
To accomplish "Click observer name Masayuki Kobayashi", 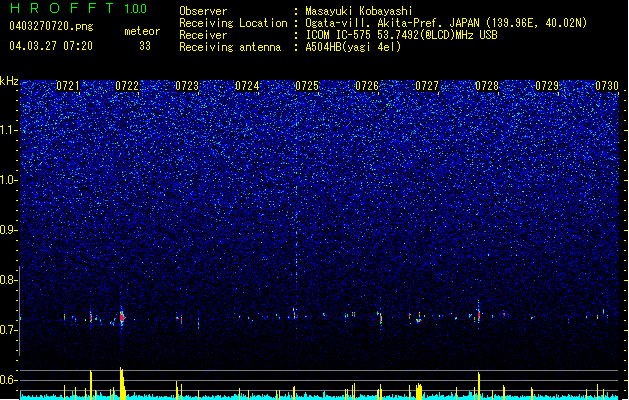I will point(359,11).
